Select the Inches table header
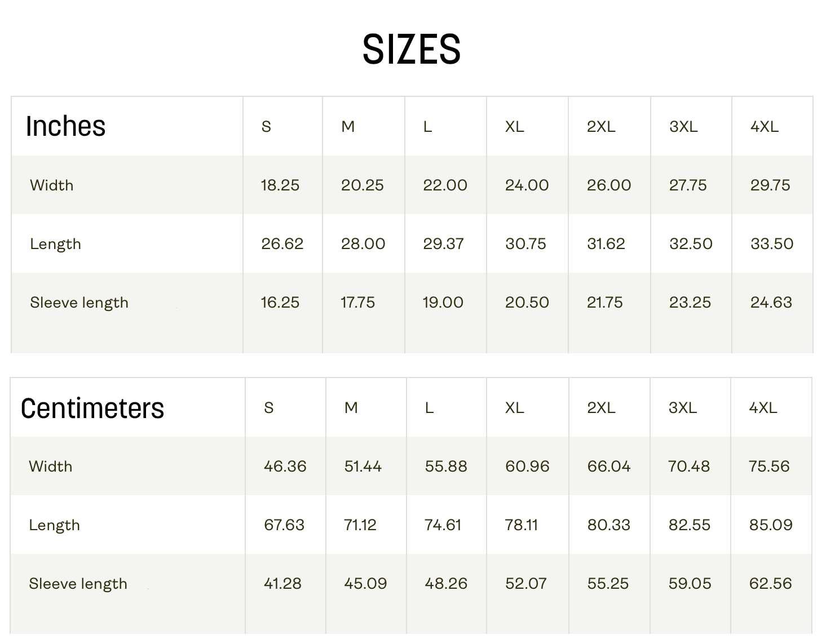Screen dimensions: 826x644 65,126
